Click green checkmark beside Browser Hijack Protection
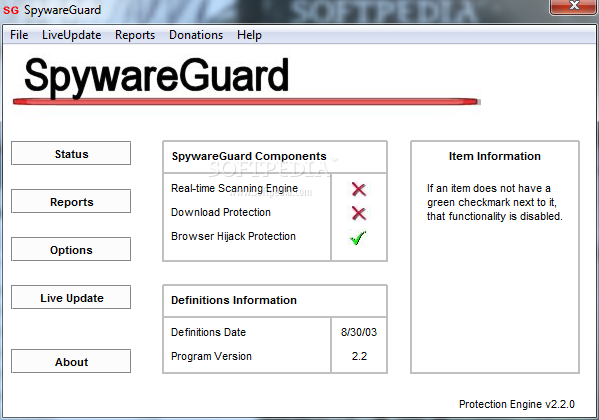The image size is (599, 420). tap(358, 237)
